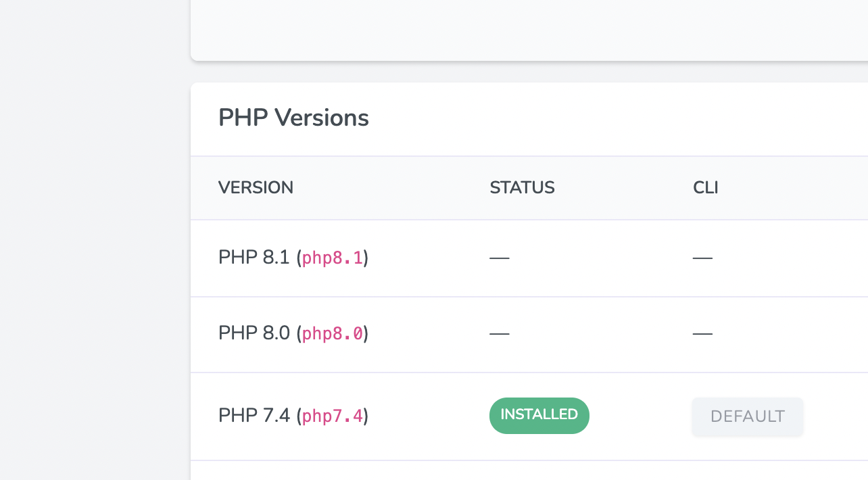Click the DEFAULT button for PHP 7.4
Image resolution: width=868 pixels, height=480 pixels.
(747, 416)
